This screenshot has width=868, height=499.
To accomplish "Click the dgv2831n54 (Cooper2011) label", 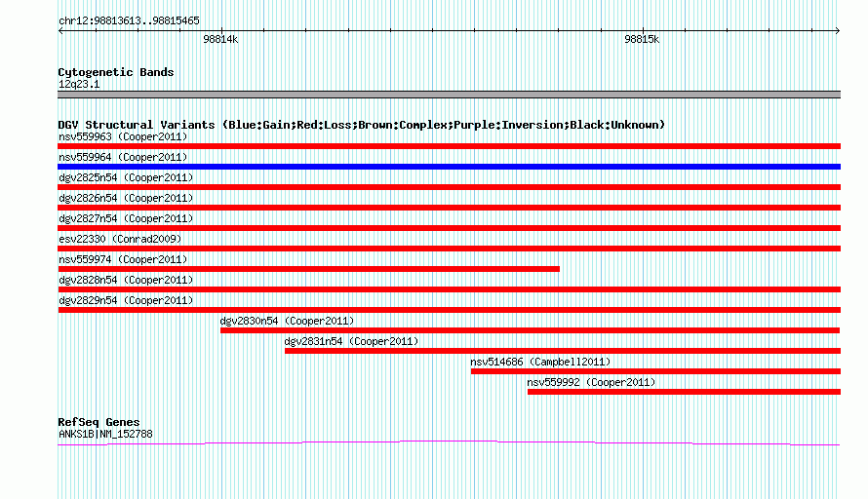I will (x=351, y=341).
